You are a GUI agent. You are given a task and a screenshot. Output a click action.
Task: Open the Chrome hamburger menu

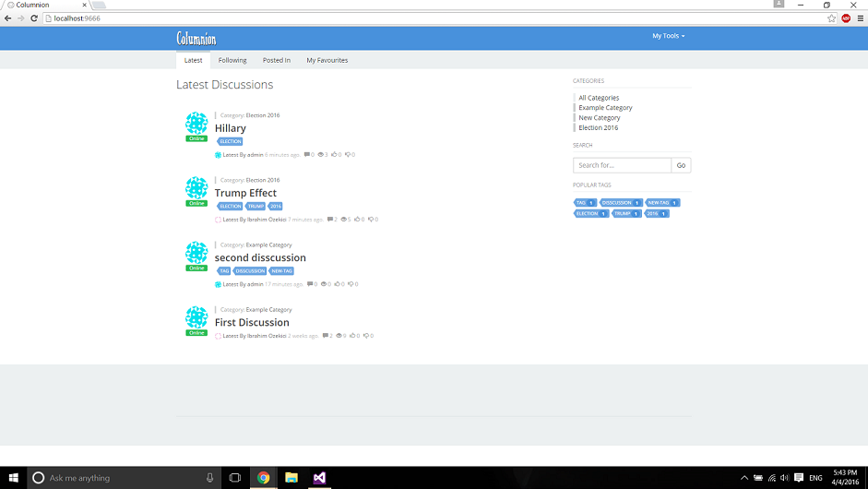859,18
